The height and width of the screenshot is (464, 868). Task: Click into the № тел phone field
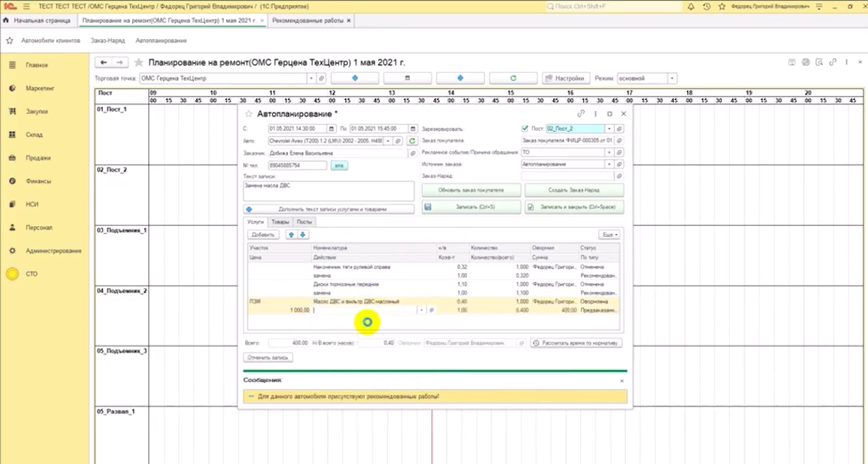point(298,165)
